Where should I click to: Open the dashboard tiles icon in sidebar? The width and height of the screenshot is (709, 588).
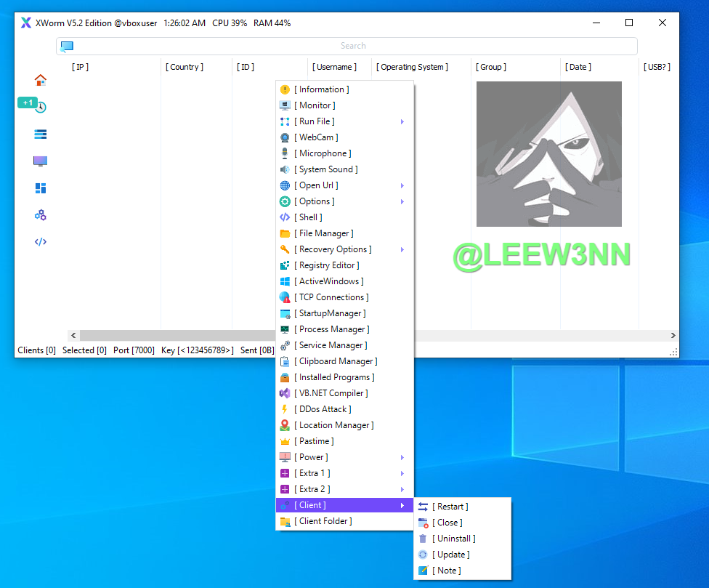pos(41,188)
